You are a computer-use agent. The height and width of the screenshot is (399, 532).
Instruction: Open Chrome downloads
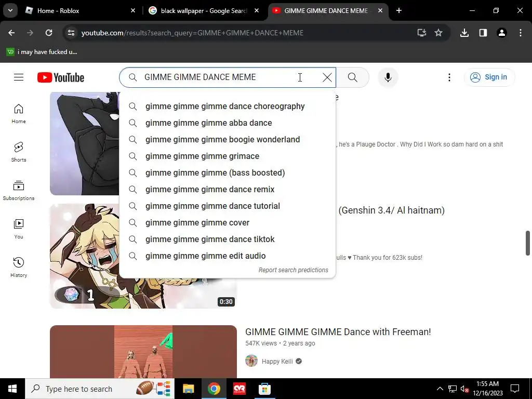[x=464, y=33]
